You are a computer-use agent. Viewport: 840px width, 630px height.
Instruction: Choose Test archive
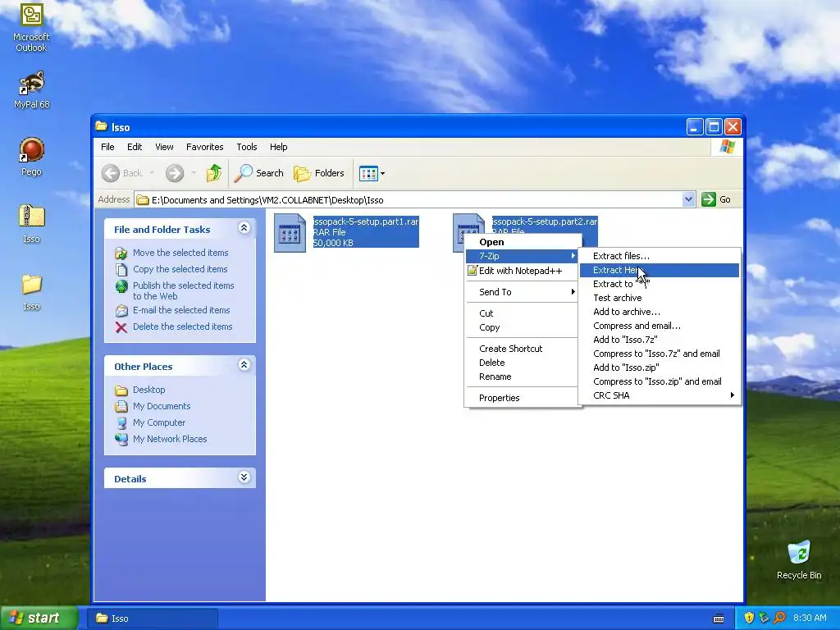point(660,298)
